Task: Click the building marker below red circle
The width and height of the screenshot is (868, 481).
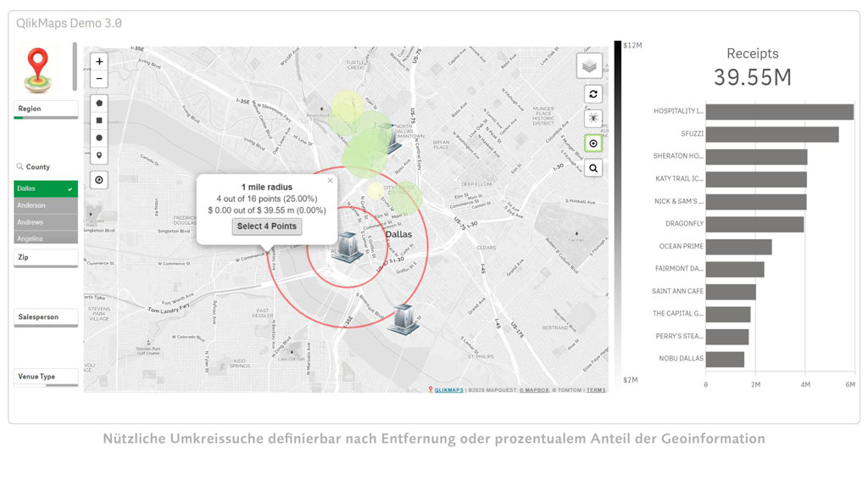Action: click(403, 319)
